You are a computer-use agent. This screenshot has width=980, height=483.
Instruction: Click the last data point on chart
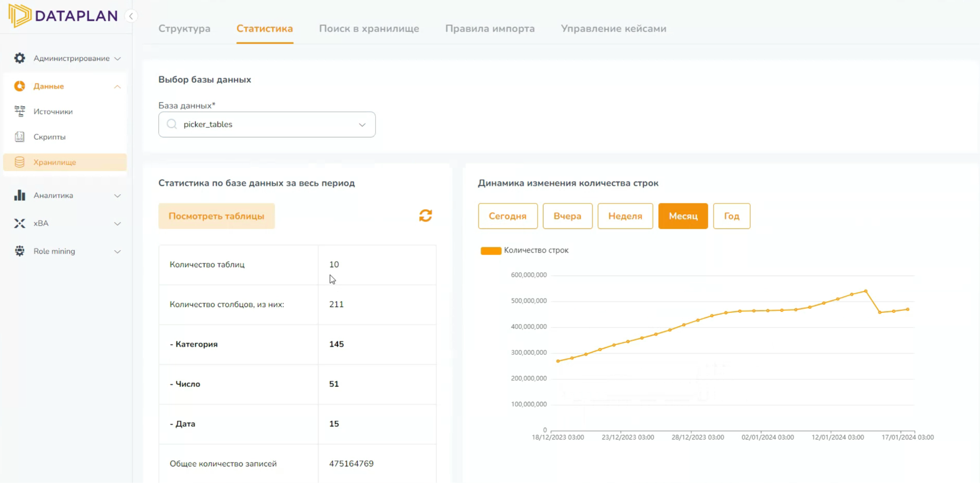tap(908, 309)
